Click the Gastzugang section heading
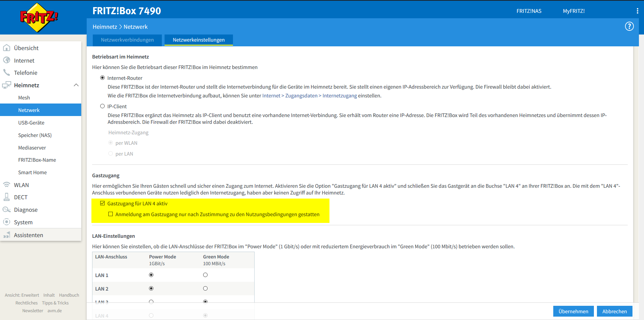644x320 pixels. 106,176
